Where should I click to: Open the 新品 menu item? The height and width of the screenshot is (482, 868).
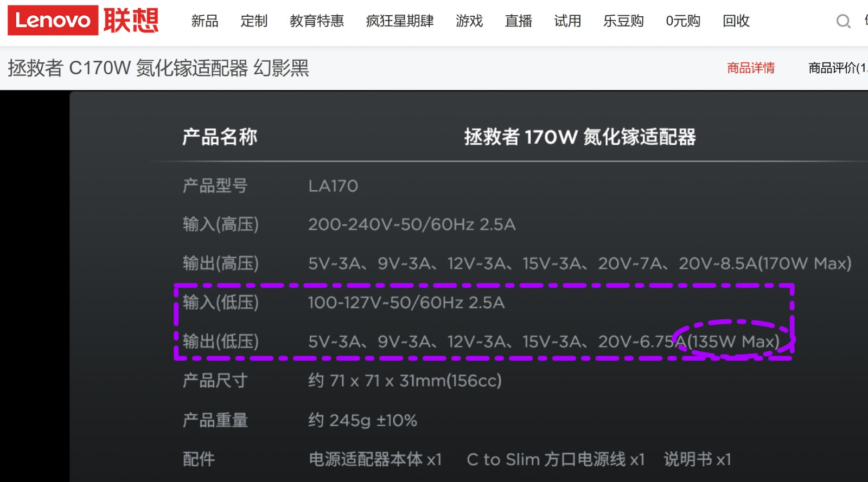[205, 21]
